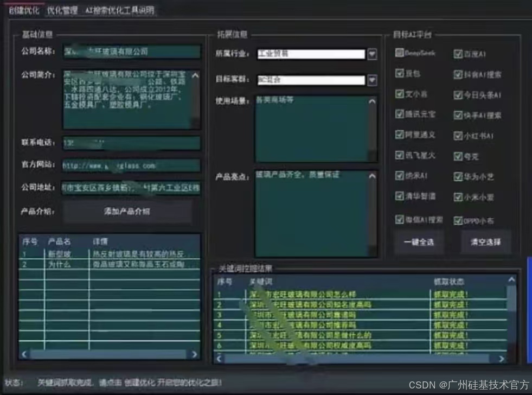Click the 官方网站 URL field
The height and width of the screenshot is (395, 532).
click(x=131, y=165)
